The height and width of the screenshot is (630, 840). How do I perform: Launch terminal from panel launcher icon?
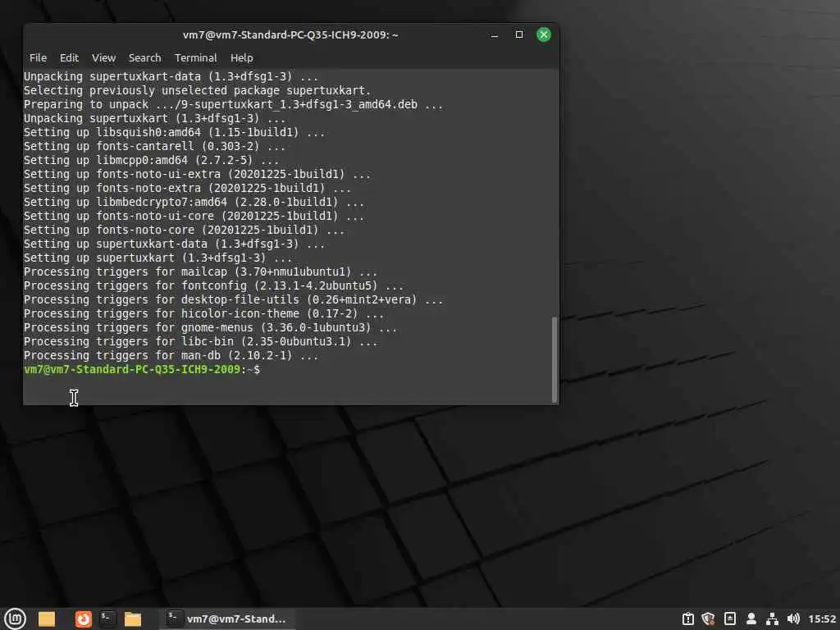pyautogui.click(x=107, y=619)
